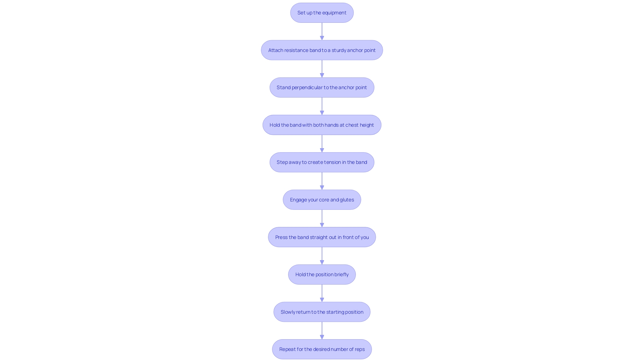Toggle the third step arrow connector
644x362 pixels.
coord(322,106)
